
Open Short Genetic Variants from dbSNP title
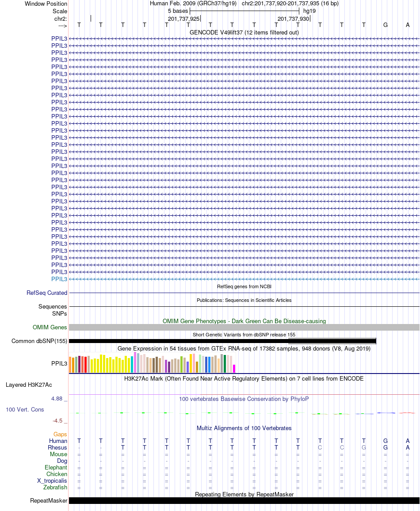click(x=244, y=335)
